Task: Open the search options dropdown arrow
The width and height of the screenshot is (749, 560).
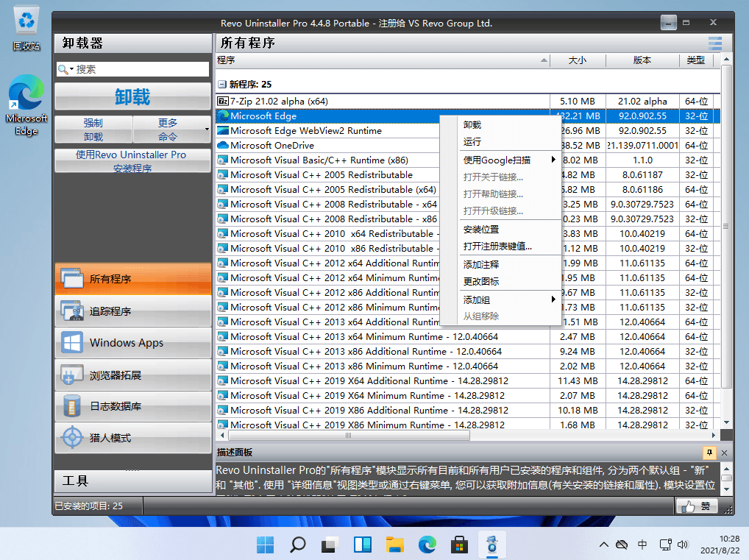Action: pyautogui.click(x=71, y=70)
